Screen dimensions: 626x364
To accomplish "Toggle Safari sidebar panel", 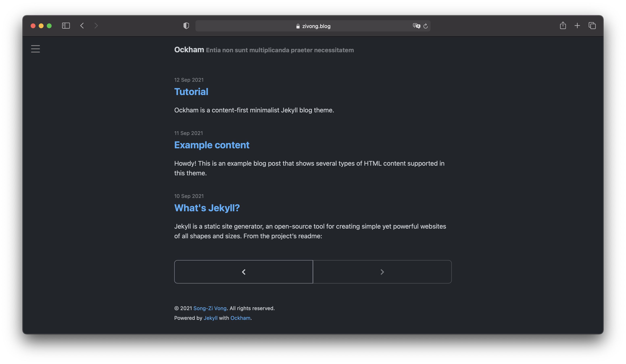I will (x=66, y=26).
